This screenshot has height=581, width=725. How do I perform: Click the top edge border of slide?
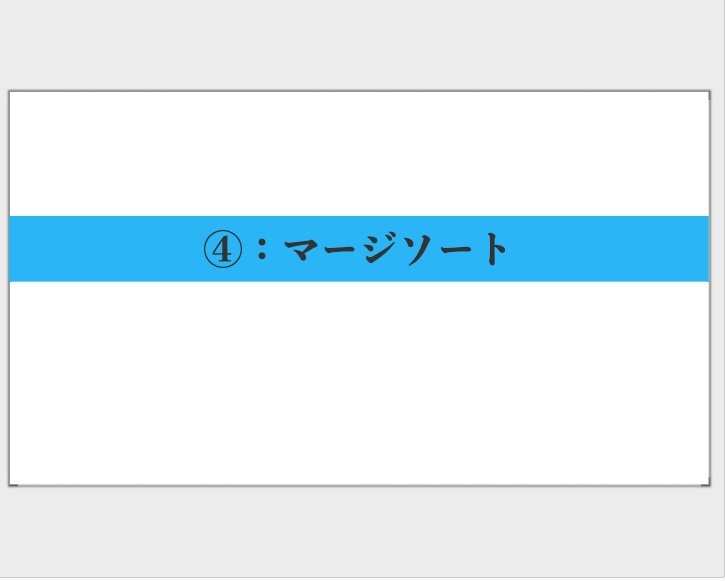point(359,91)
